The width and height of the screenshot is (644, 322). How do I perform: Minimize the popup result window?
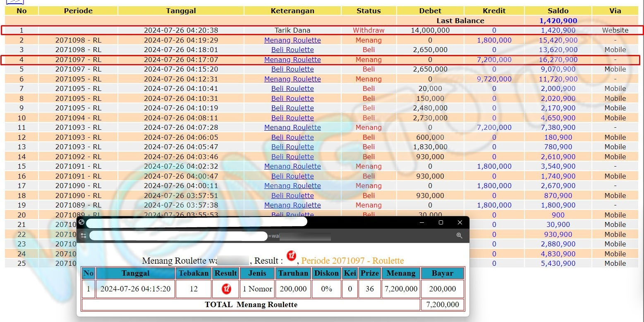(x=422, y=222)
